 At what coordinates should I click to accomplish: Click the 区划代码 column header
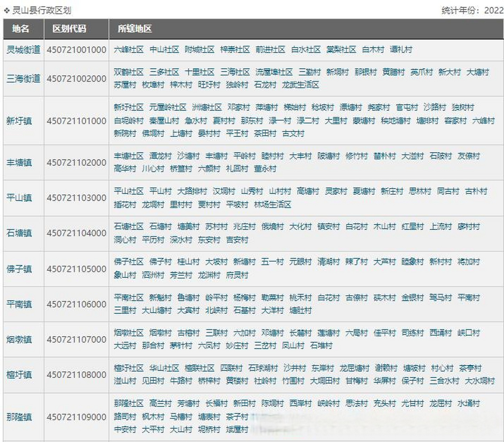coord(69,29)
